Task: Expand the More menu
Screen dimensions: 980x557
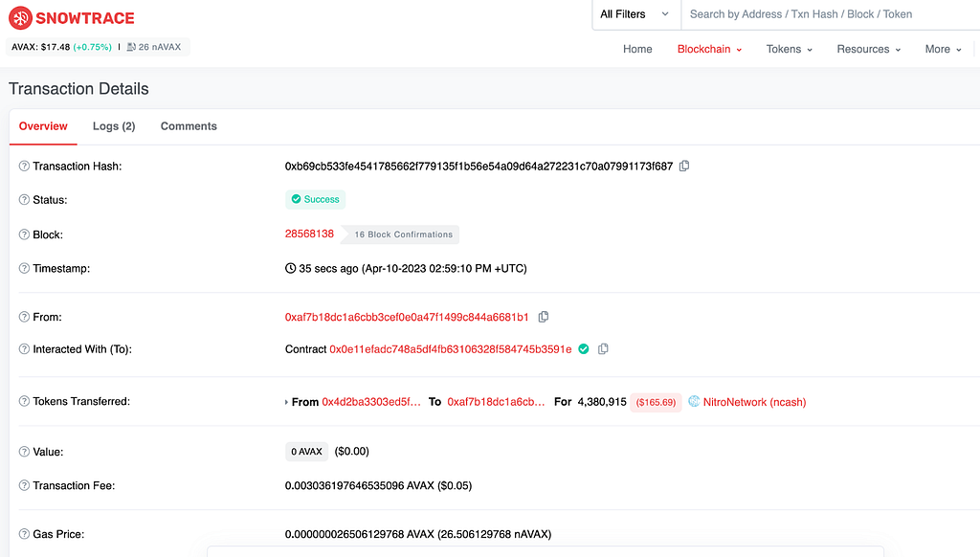Action: click(943, 49)
